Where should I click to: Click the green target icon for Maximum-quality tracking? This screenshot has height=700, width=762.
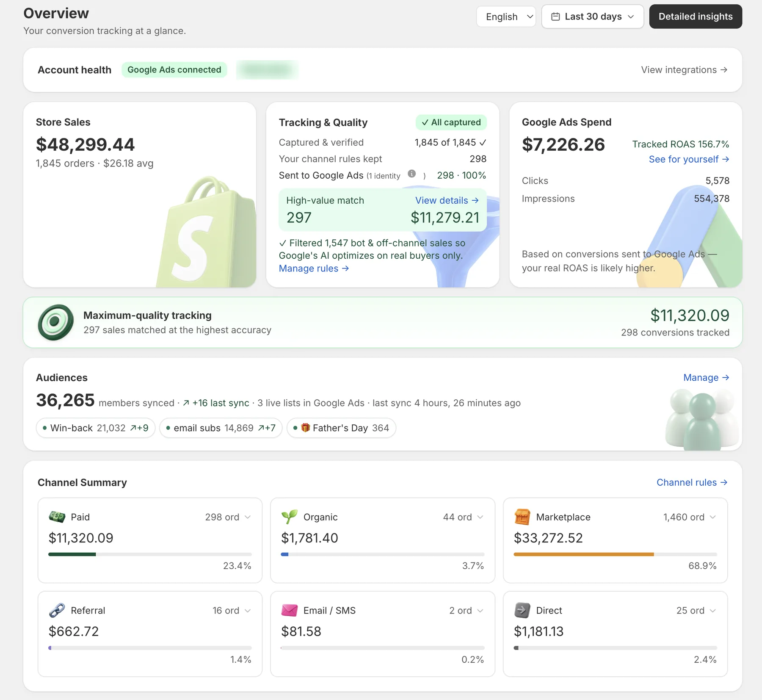55,322
